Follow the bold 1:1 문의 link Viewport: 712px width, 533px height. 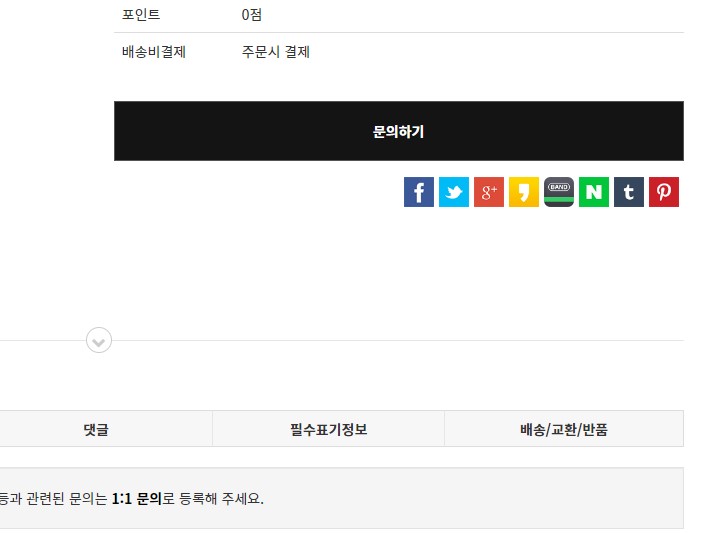coord(136,498)
